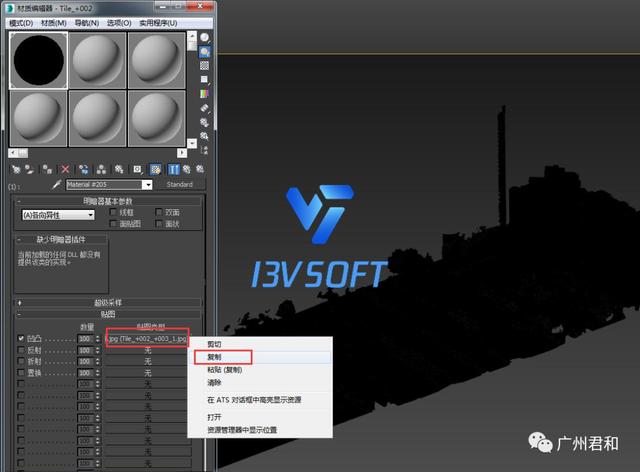Click the 反射 amount spinner arrows

(98, 350)
